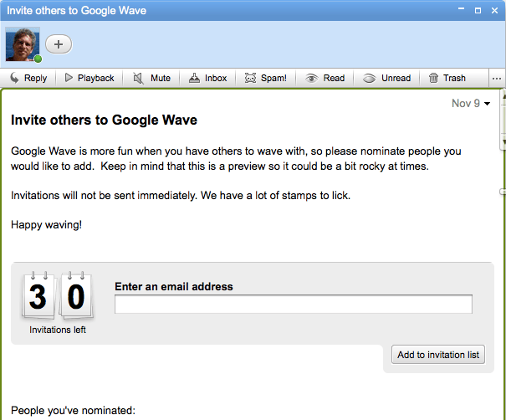Click the scrollbar down arrow
Viewport: 506px width, 420px height.
click(503, 143)
